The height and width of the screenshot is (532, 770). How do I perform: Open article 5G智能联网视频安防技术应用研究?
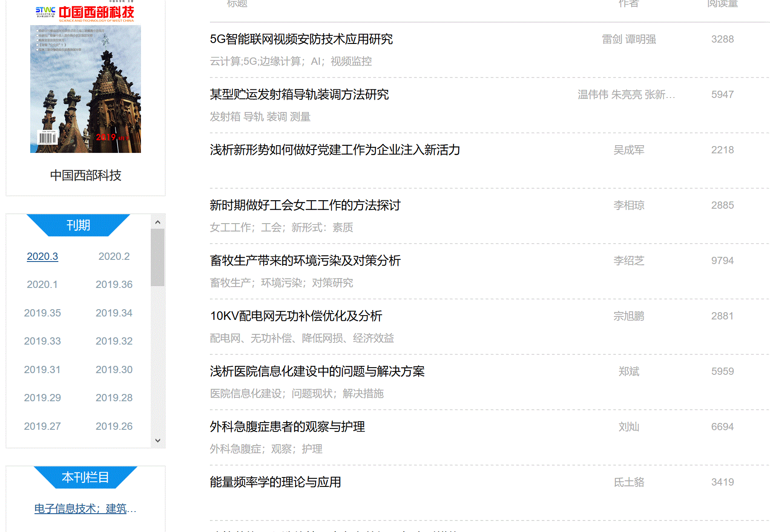(301, 39)
